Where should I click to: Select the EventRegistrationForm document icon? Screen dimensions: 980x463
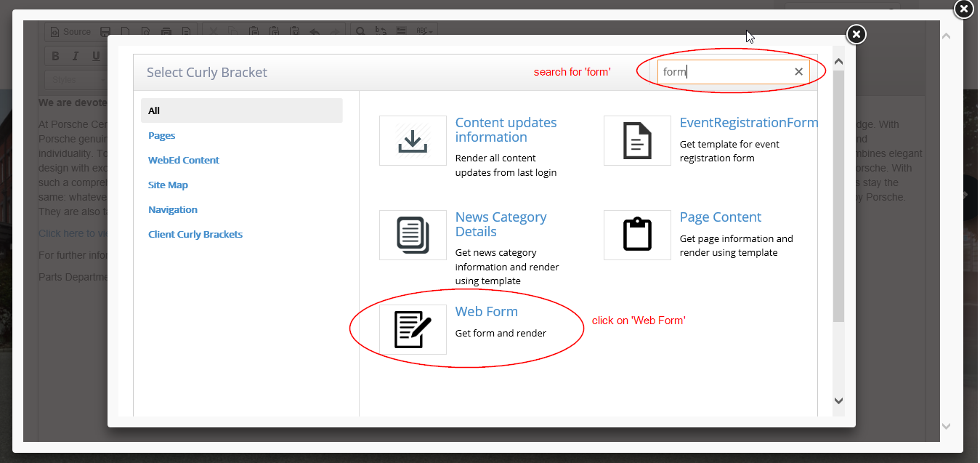pyautogui.click(x=637, y=140)
